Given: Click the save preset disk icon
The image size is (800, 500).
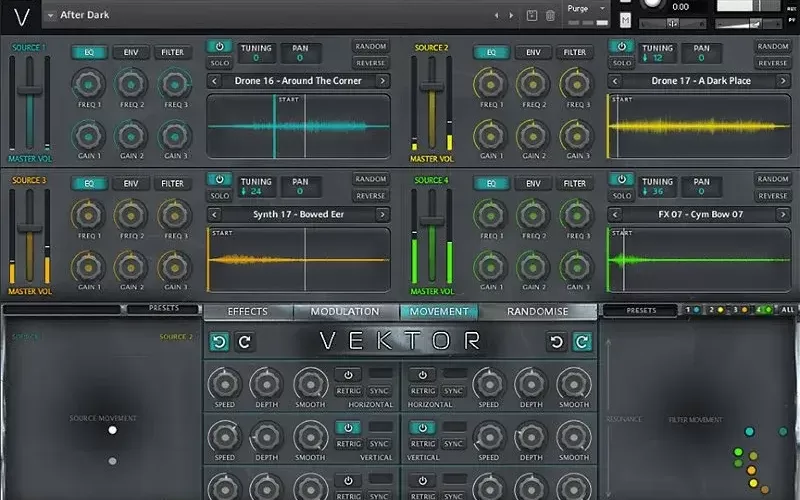Looking at the screenshot, I should pyautogui.click(x=532, y=15).
